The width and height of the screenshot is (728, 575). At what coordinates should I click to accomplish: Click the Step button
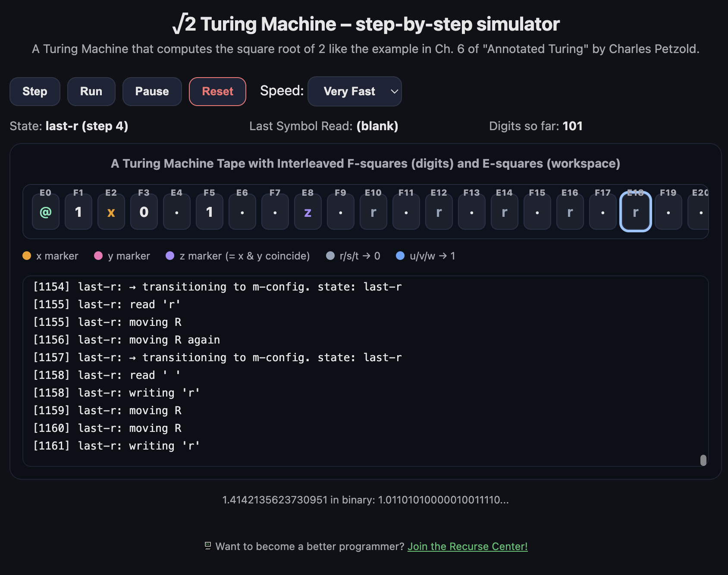(x=35, y=91)
